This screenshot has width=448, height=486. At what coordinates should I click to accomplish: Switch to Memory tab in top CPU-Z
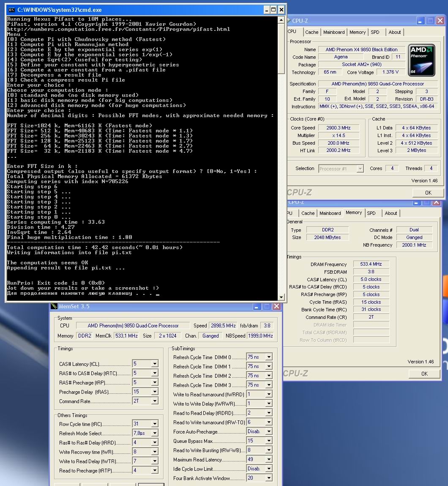pyautogui.click(x=357, y=32)
